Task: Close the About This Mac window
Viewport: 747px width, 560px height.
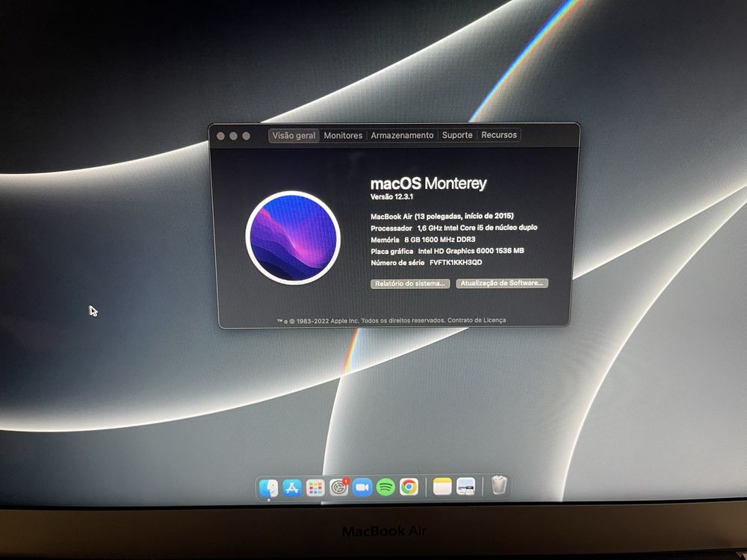Action: click(x=220, y=136)
